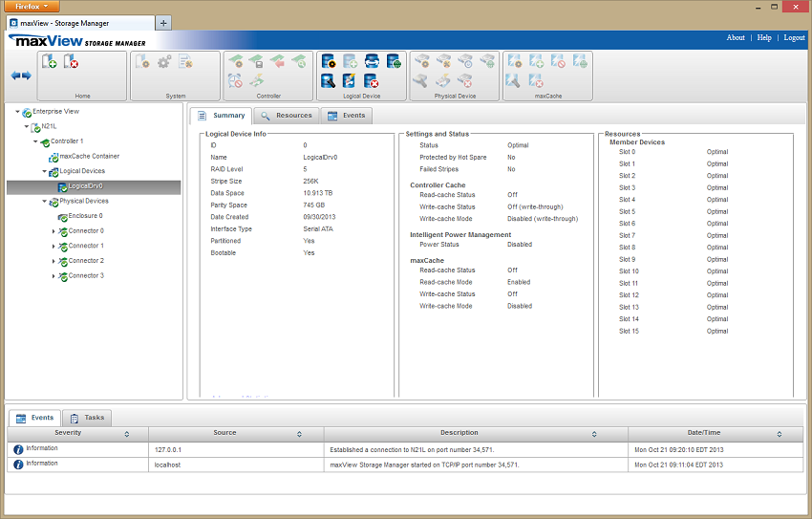Click the double-gears icon in System group
Viewport: 812px width, 519px height.
pyautogui.click(x=164, y=61)
